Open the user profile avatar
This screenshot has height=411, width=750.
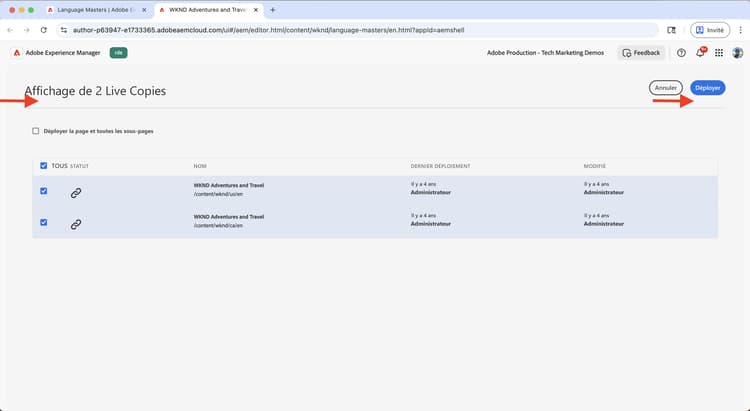coord(738,53)
